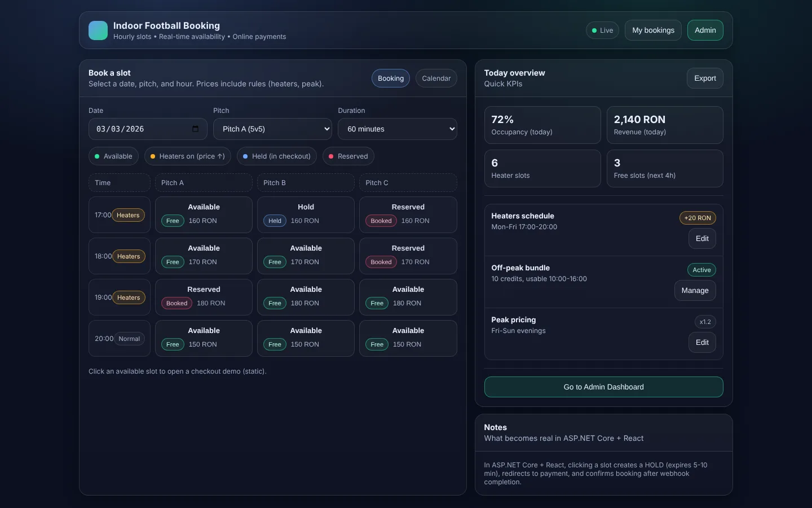The image size is (812, 508).
Task: Click the date field showing 03/03/2026
Action: point(148,129)
